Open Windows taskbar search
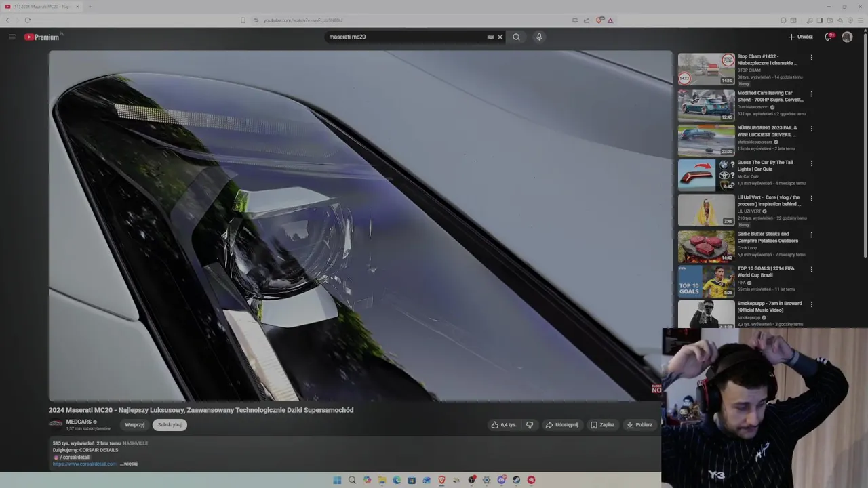 352,480
